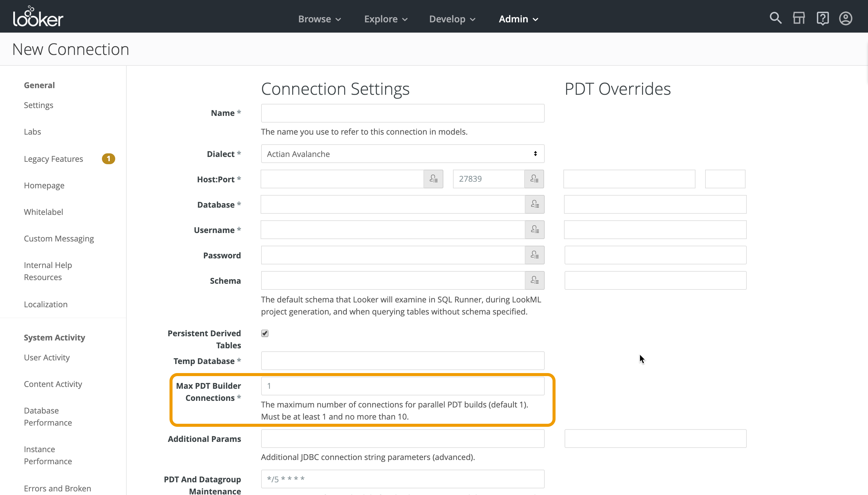The height and width of the screenshot is (495, 868).
Task: Click the Looker logo
Action: click(x=38, y=17)
